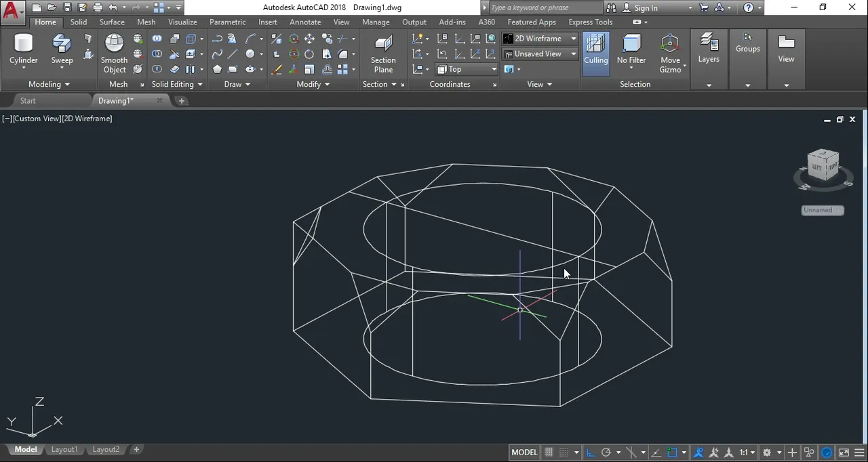Switch to the Layout1 tab
The height and width of the screenshot is (462, 868).
click(64, 449)
